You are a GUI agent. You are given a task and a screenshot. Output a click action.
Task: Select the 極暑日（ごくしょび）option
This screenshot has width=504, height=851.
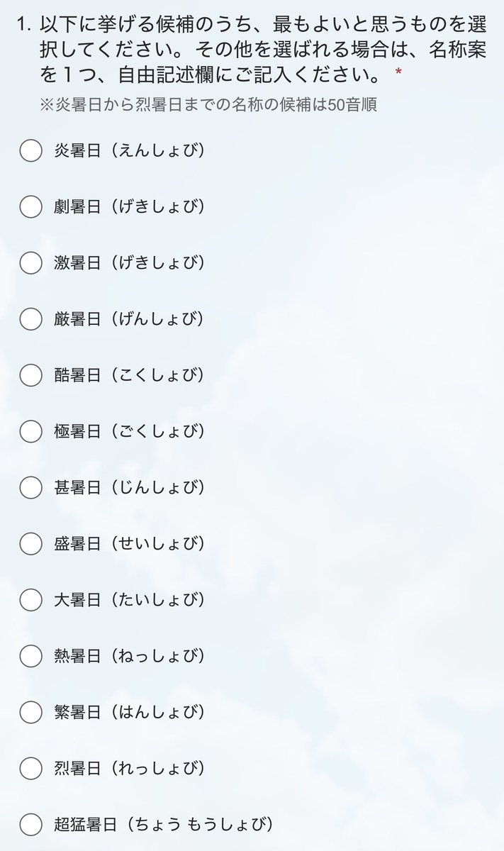pyautogui.click(x=30, y=432)
